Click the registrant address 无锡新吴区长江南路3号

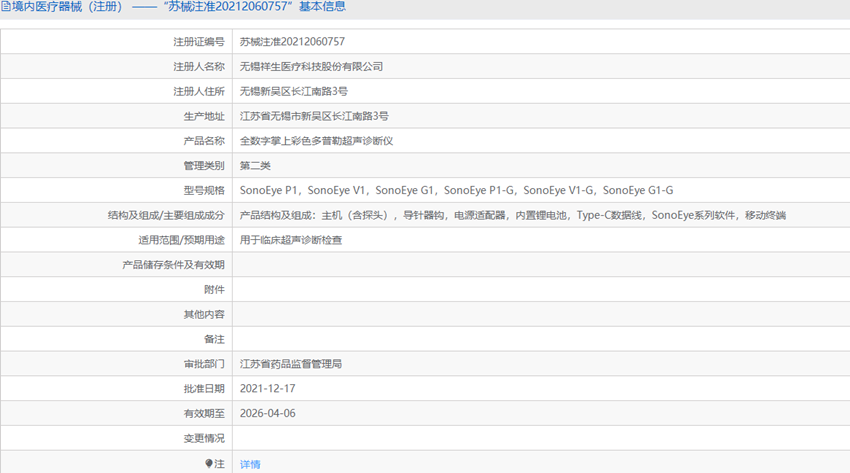pyautogui.click(x=294, y=92)
